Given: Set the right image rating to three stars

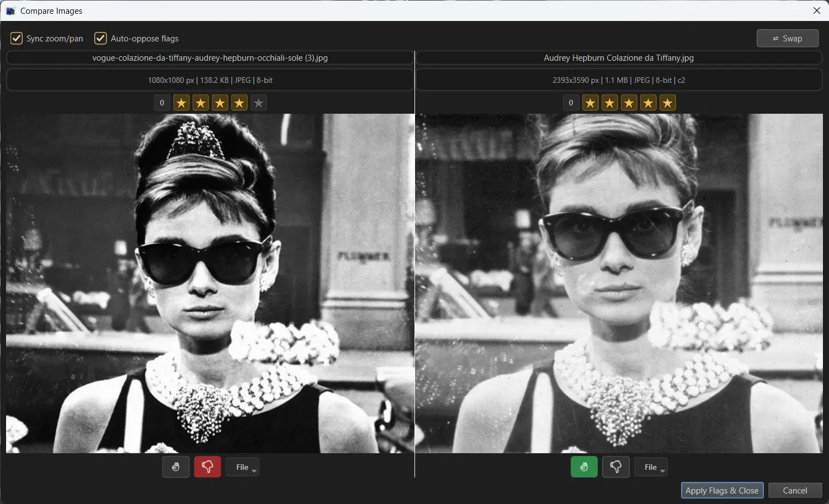Looking at the screenshot, I should coord(629,103).
